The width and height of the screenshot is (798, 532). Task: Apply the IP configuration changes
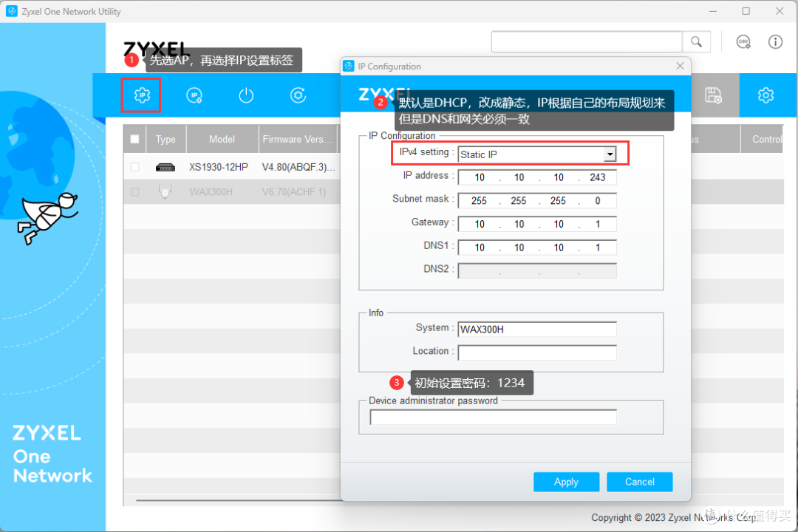click(566, 481)
